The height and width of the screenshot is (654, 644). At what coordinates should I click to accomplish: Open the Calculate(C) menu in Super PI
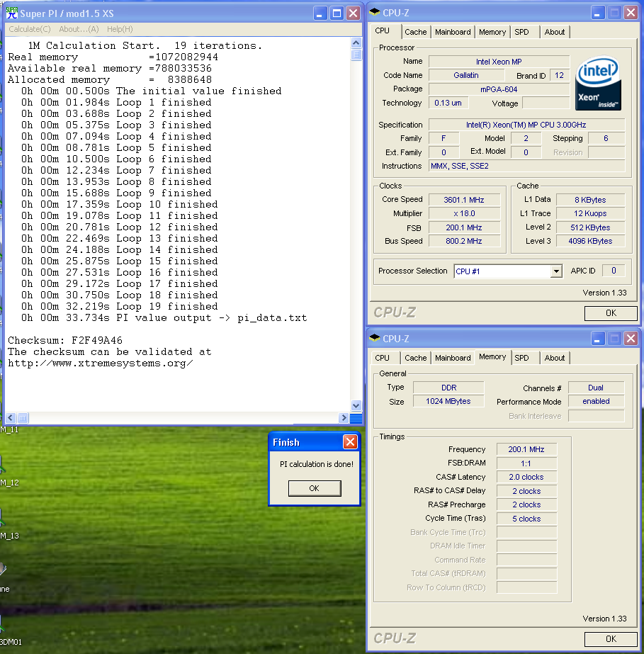[30, 29]
